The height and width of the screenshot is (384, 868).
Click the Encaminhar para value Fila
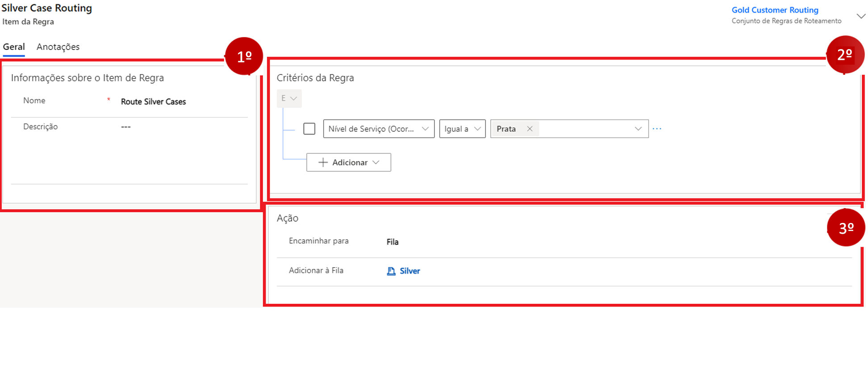392,242
